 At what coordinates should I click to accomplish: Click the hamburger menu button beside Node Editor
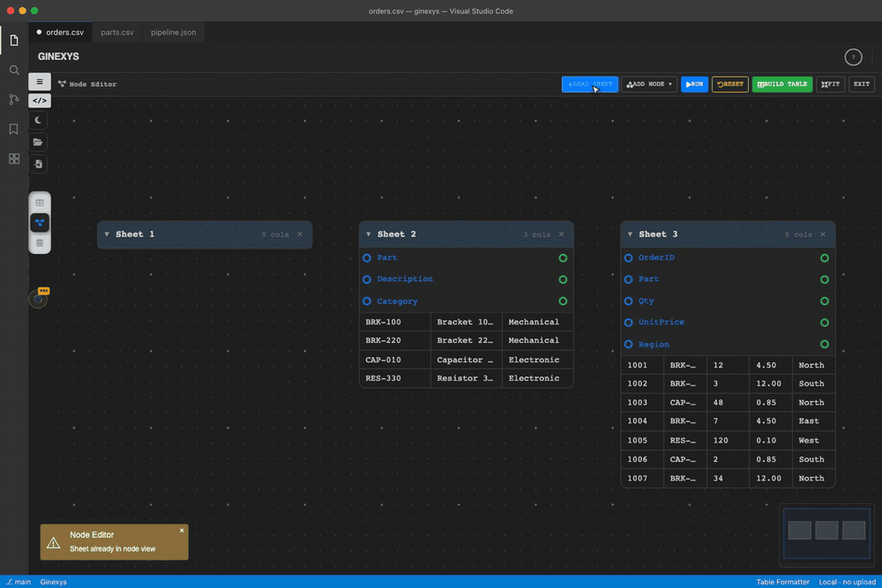coord(40,82)
